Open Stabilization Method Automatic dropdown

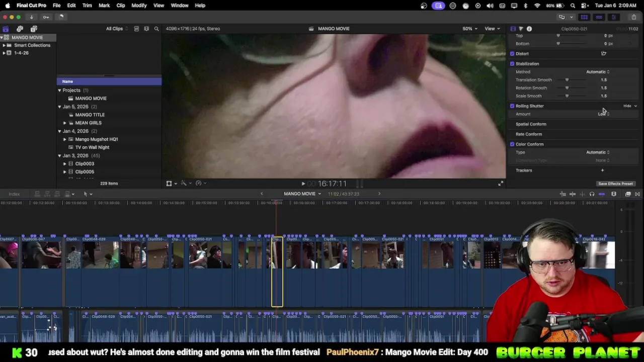(x=598, y=72)
